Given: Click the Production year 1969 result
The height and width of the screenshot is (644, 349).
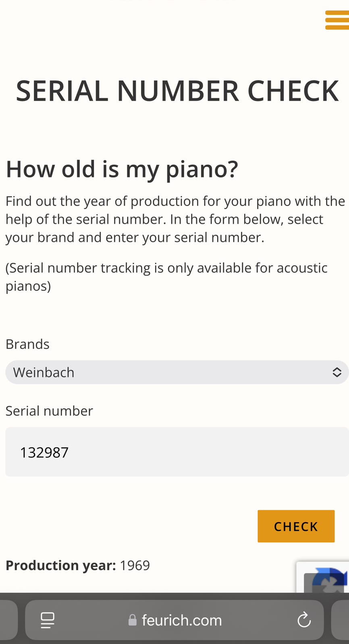Looking at the screenshot, I should click(x=78, y=566).
